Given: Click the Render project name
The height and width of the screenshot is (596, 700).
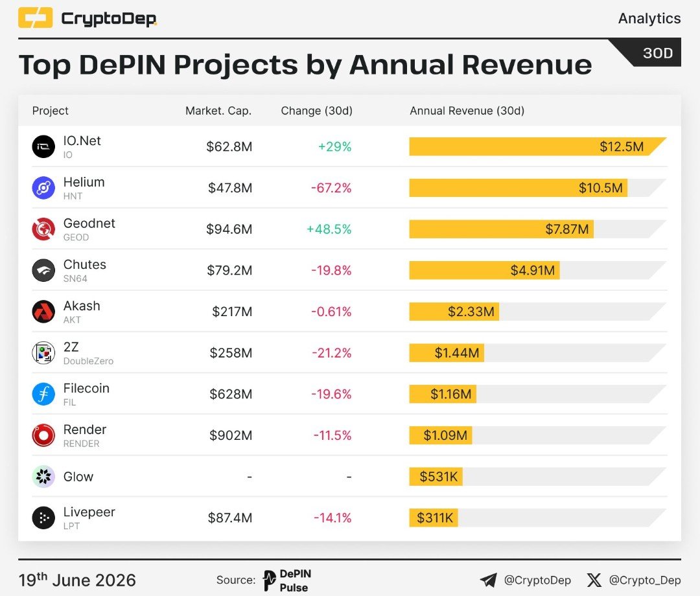Looking at the screenshot, I should click(85, 430).
